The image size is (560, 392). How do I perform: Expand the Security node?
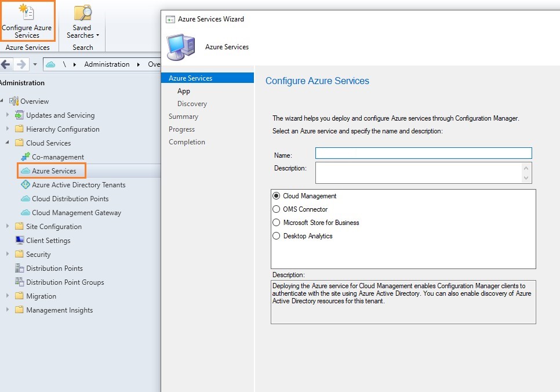coord(8,254)
